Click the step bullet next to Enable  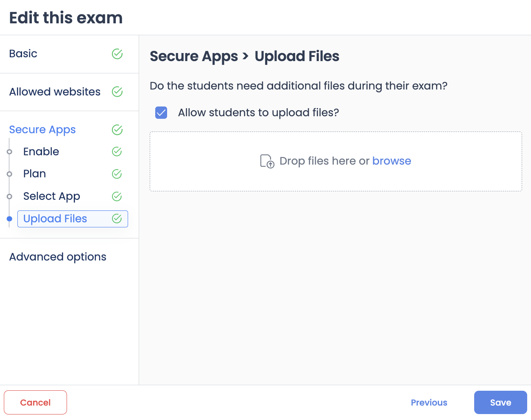click(9, 151)
